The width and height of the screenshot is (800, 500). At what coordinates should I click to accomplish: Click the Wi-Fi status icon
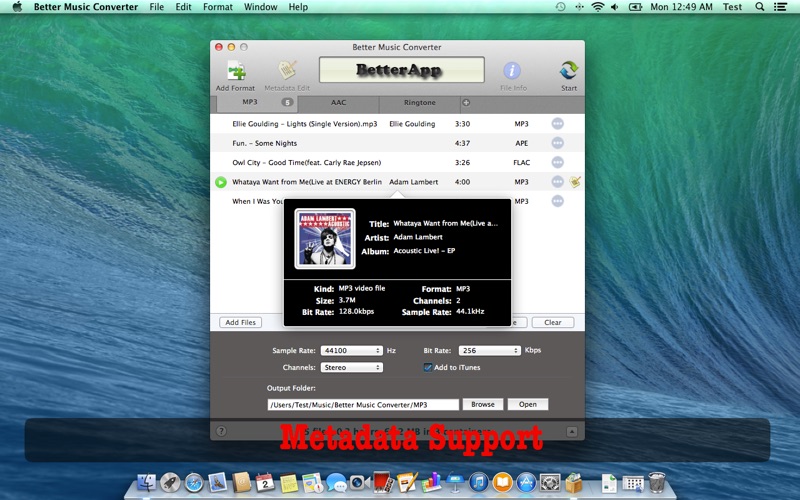click(597, 7)
